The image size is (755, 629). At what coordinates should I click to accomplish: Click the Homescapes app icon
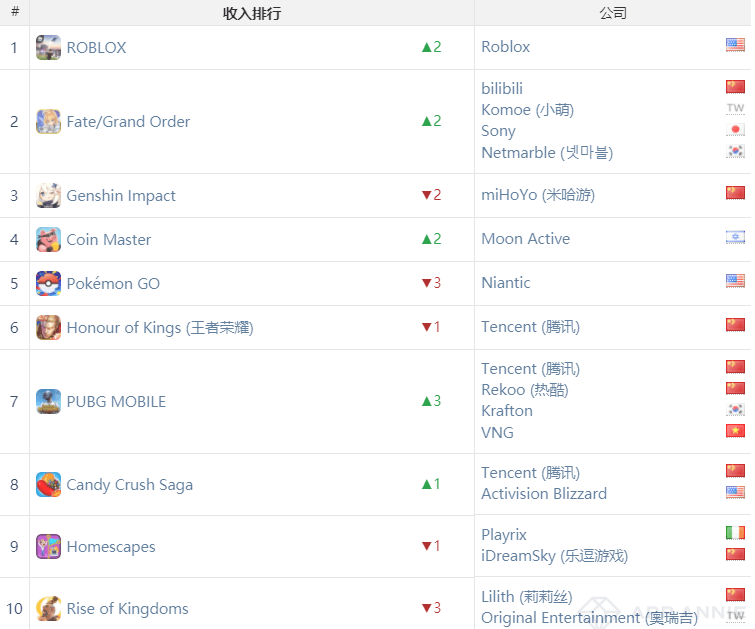pos(48,547)
